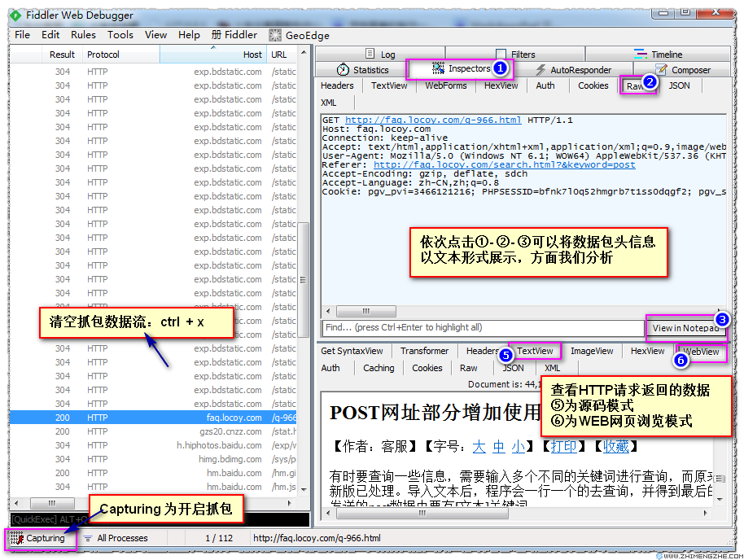Switch to the request Cookies tab

593,85
